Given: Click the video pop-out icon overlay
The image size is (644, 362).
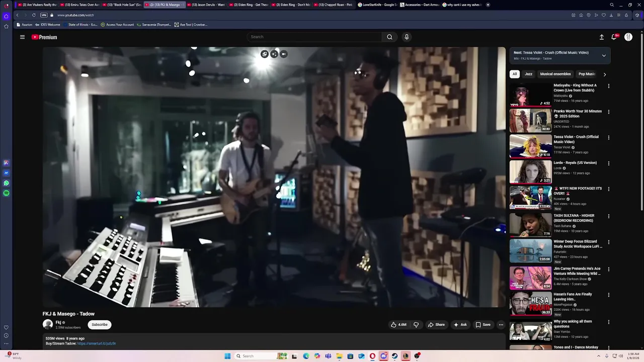Looking at the screenshot, I should click(265, 54).
